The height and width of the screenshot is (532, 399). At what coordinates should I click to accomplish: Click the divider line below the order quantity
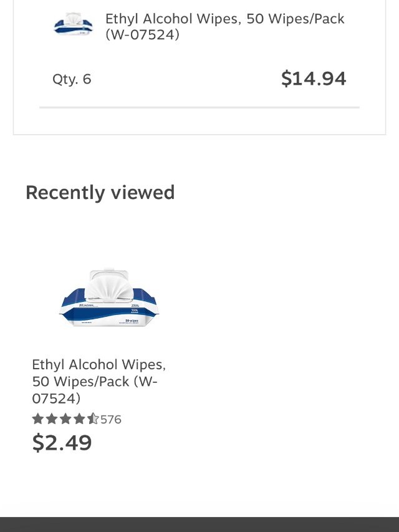[199, 107]
